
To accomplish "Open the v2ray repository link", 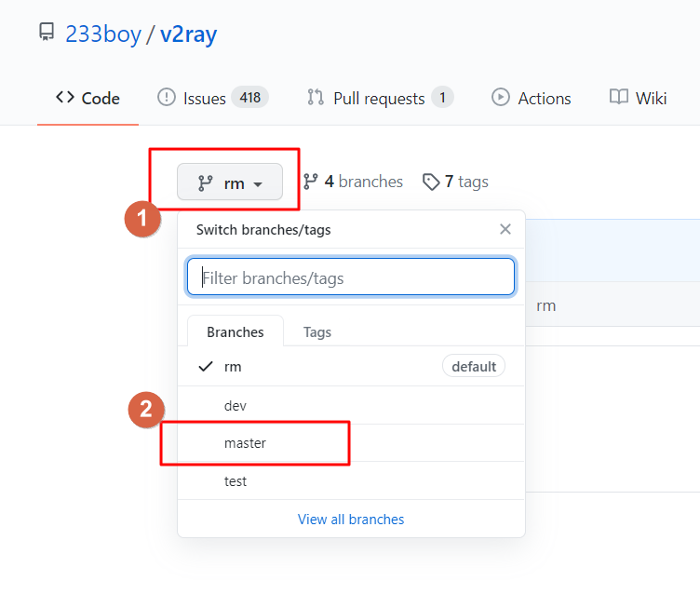I will pos(188,34).
